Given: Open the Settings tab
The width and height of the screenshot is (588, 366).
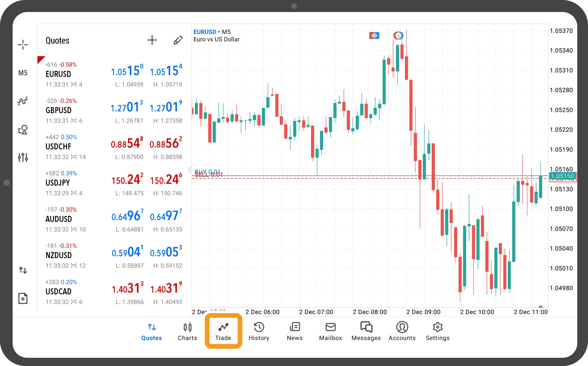Looking at the screenshot, I should [x=437, y=331].
